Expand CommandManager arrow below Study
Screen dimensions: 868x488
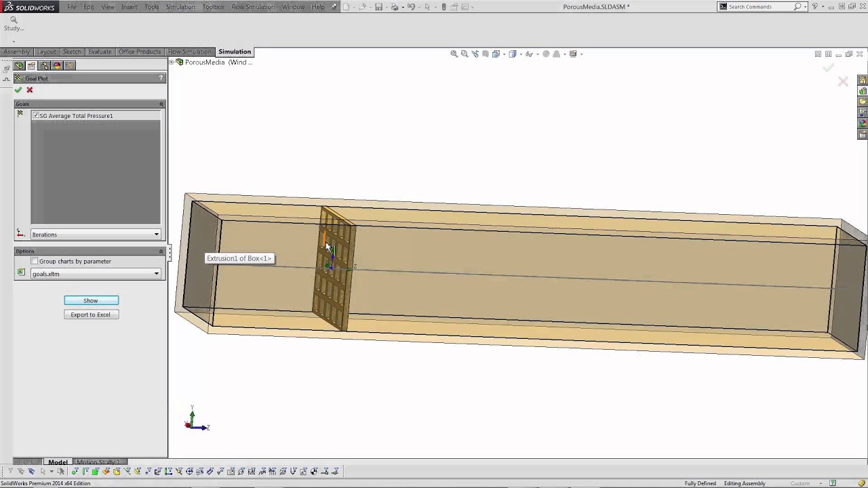pos(14,41)
